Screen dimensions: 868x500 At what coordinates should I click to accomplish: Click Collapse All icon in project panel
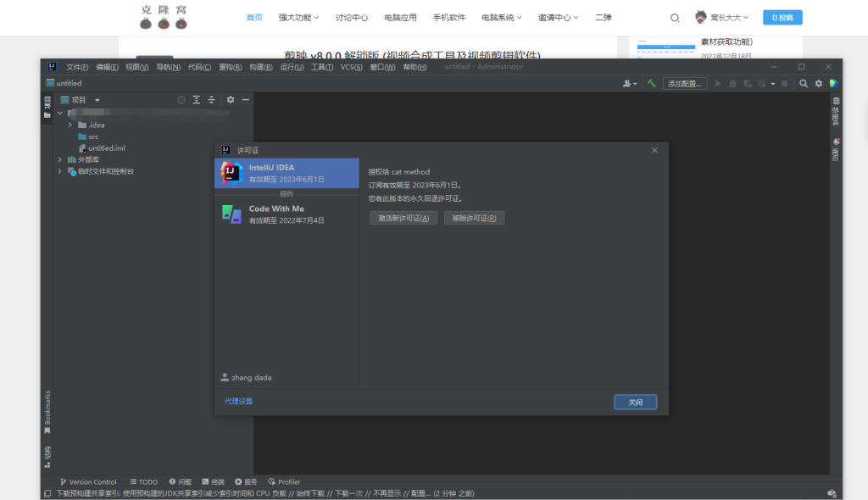click(211, 100)
